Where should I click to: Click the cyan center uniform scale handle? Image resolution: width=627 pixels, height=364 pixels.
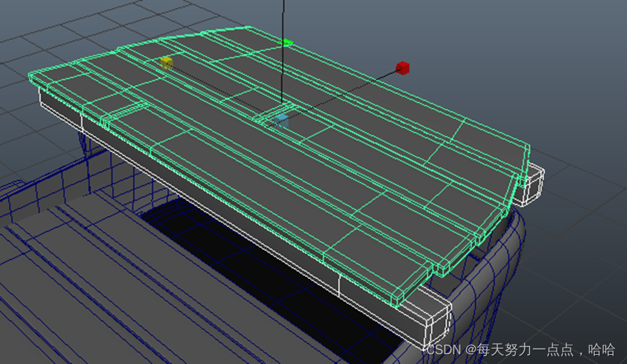281,121
